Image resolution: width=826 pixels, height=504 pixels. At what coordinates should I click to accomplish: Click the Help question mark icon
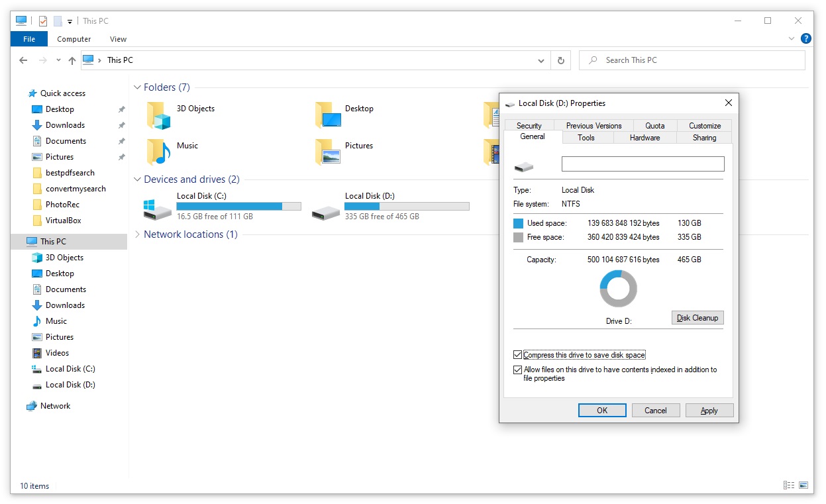point(805,39)
